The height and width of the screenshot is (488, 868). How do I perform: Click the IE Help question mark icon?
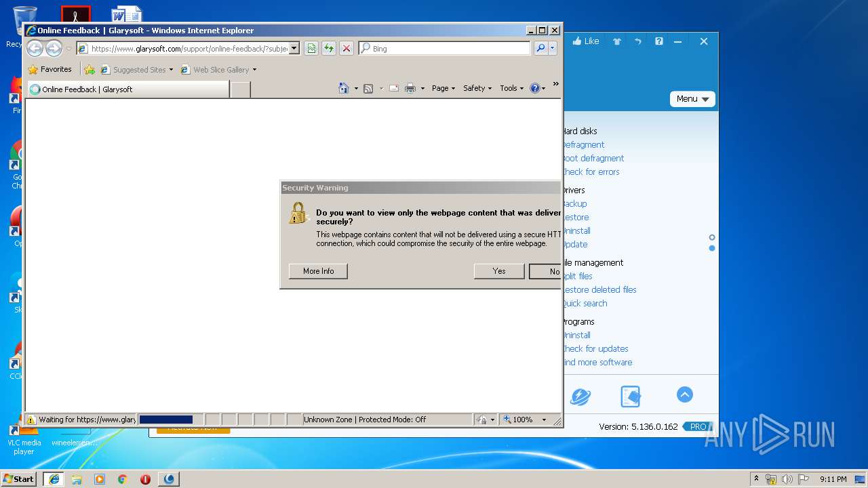[534, 88]
